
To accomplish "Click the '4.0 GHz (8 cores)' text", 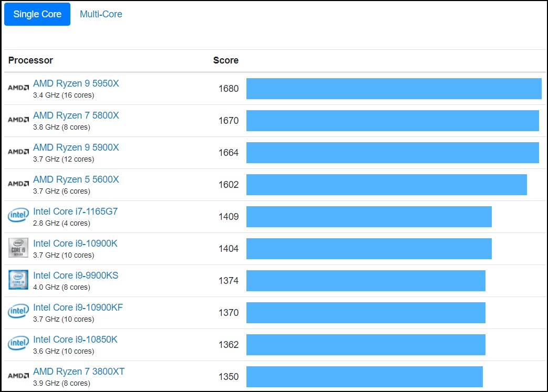I will tap(61, 287).
